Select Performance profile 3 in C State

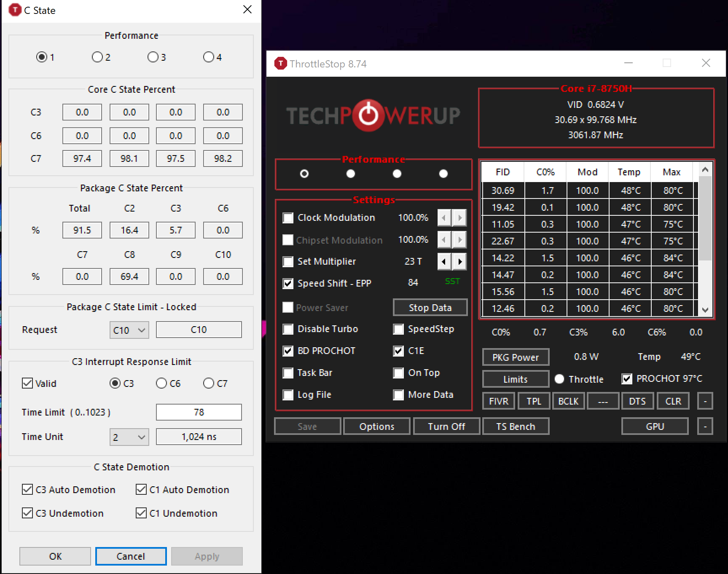click(153, 57)
